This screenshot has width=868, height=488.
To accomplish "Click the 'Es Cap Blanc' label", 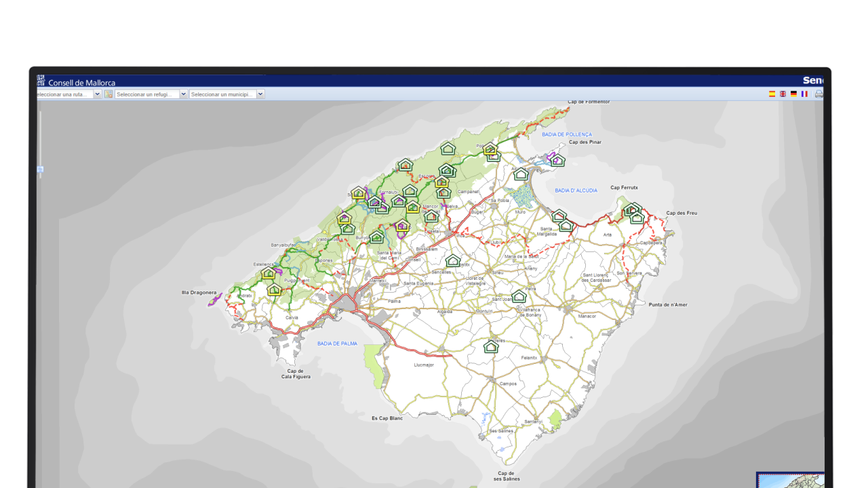I will coord(387,418).
